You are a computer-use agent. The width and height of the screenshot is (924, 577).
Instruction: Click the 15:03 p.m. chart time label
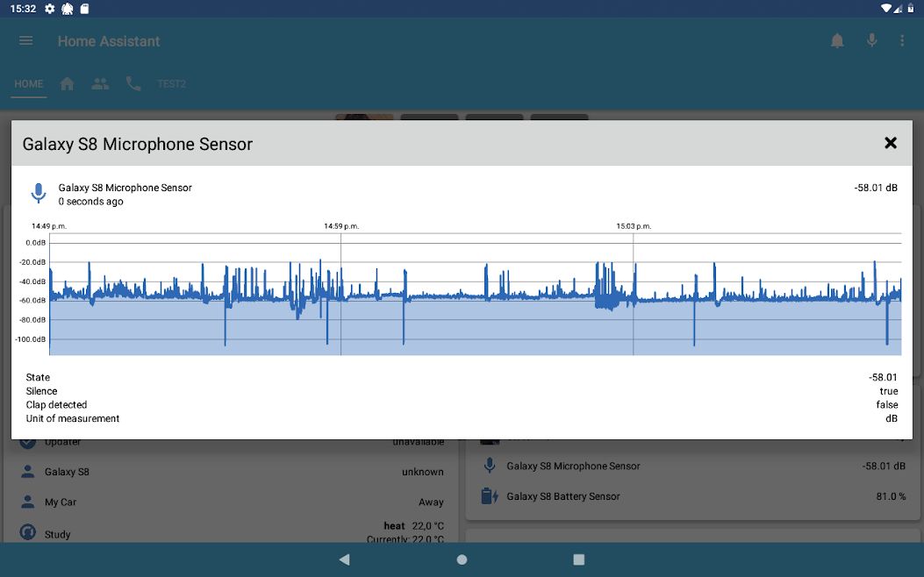pyautogui.click(x=634, y=226)
